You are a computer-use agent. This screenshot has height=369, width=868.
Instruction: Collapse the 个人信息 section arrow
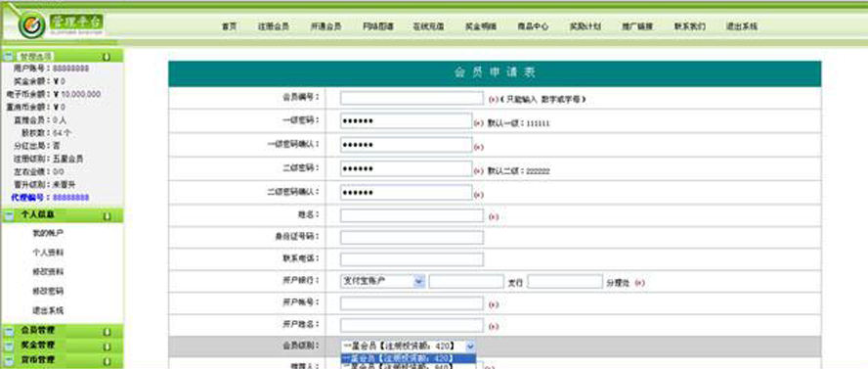107,215
